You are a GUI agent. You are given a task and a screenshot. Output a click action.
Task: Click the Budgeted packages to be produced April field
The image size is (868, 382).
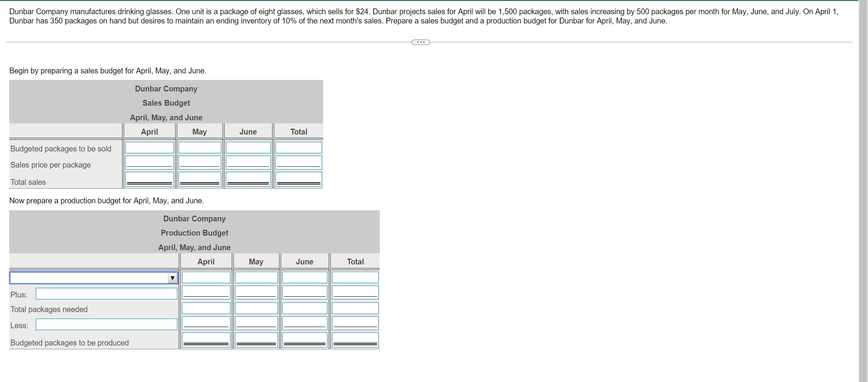pos(206,338)
